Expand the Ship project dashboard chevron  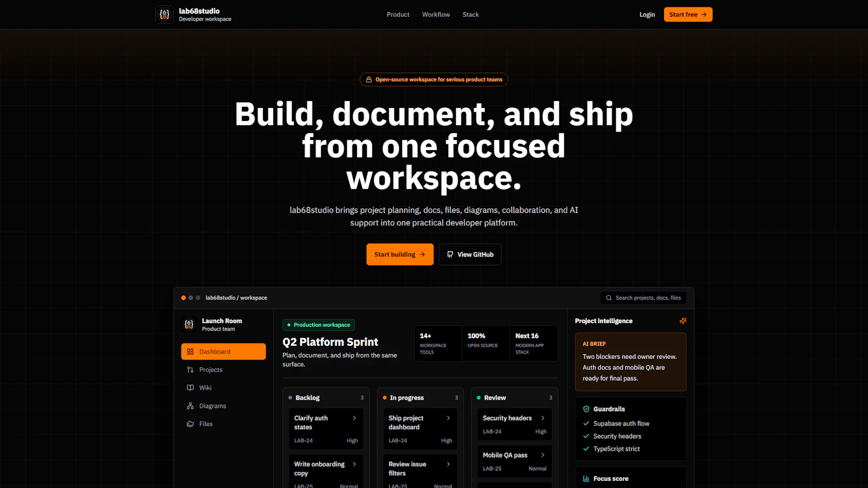449,418
